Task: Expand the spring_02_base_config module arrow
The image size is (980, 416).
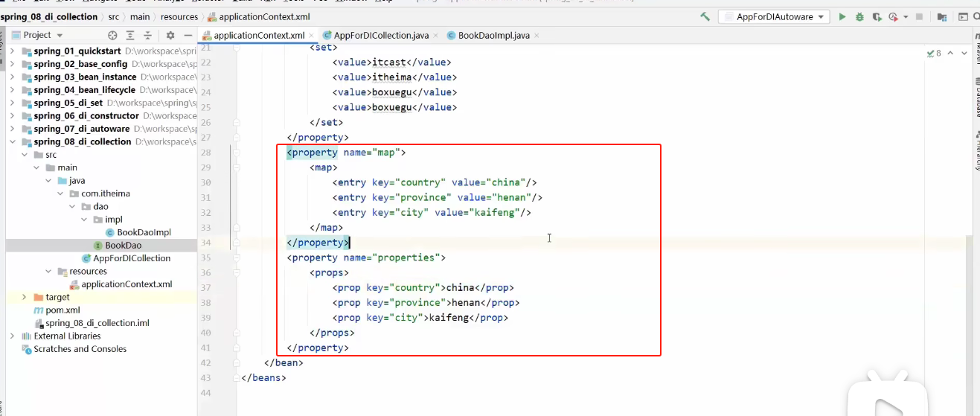Action: (x=13, y=64)
